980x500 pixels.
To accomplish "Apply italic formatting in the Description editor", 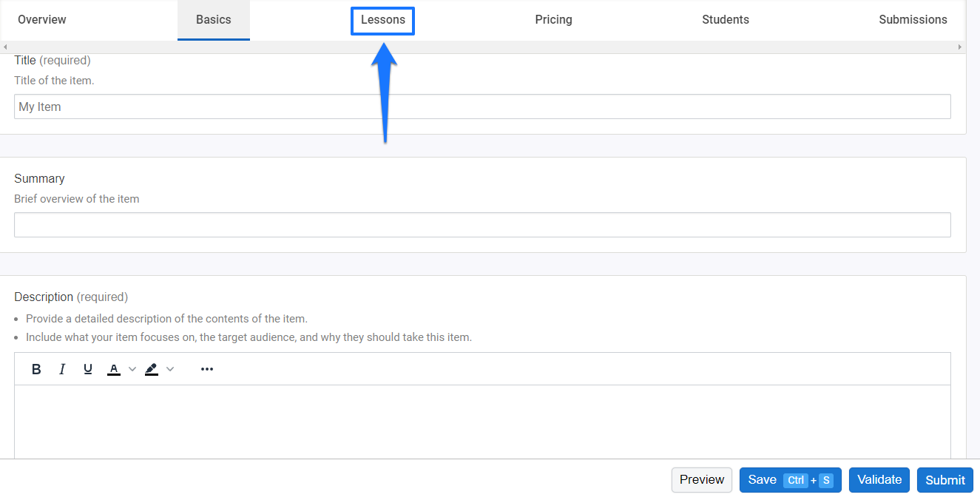I will point(62,368).
